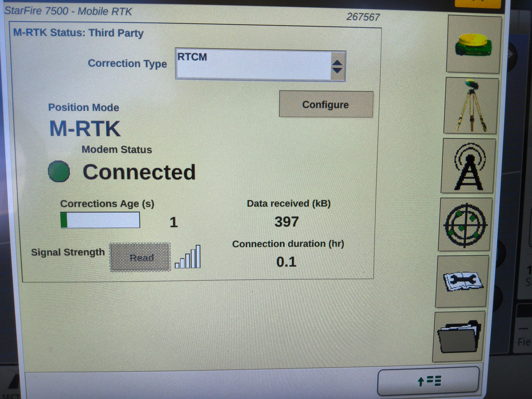Tap the menu list button at bottom
The image size is (532, 399).
pos(429,381)
